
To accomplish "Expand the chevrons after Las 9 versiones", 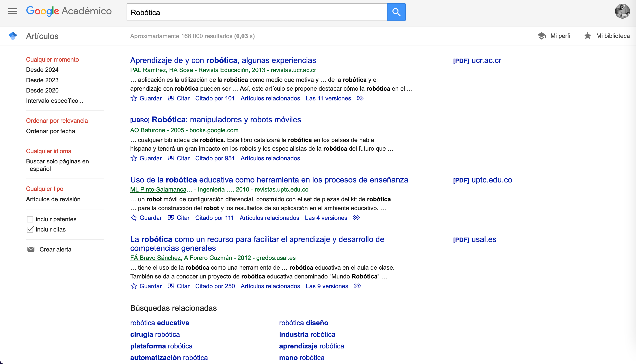I will click(357, 286).
